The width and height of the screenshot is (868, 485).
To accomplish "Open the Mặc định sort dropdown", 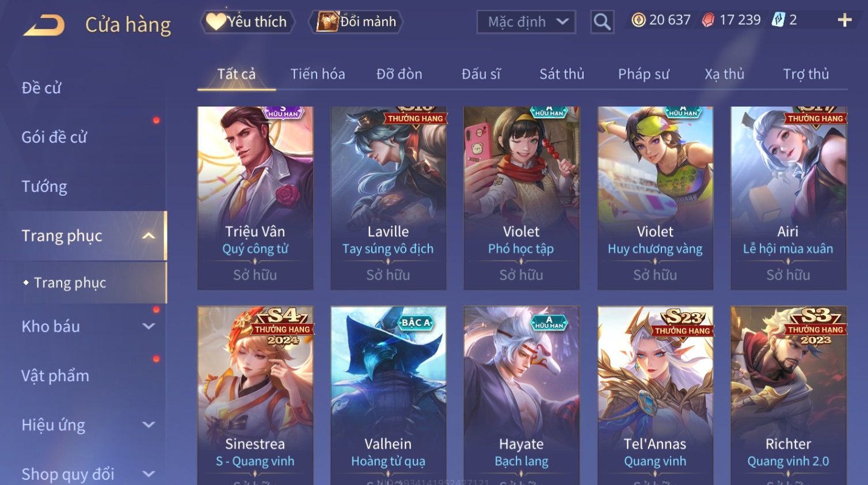I will click(526, 22).
